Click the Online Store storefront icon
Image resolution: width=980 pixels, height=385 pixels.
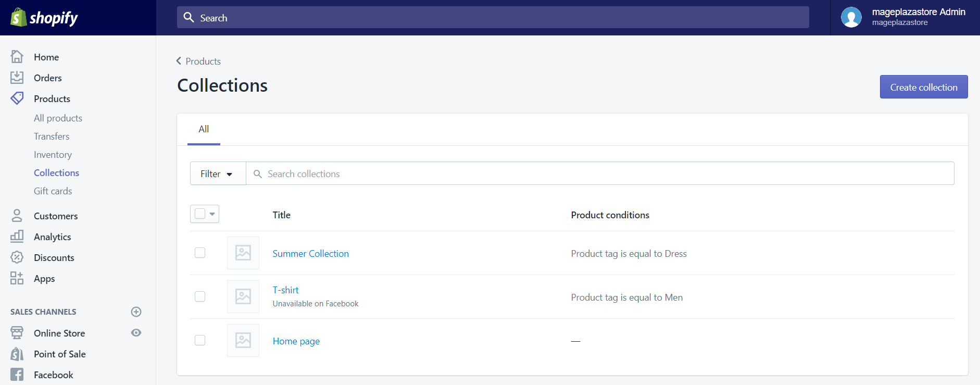(x=17, y=333)
